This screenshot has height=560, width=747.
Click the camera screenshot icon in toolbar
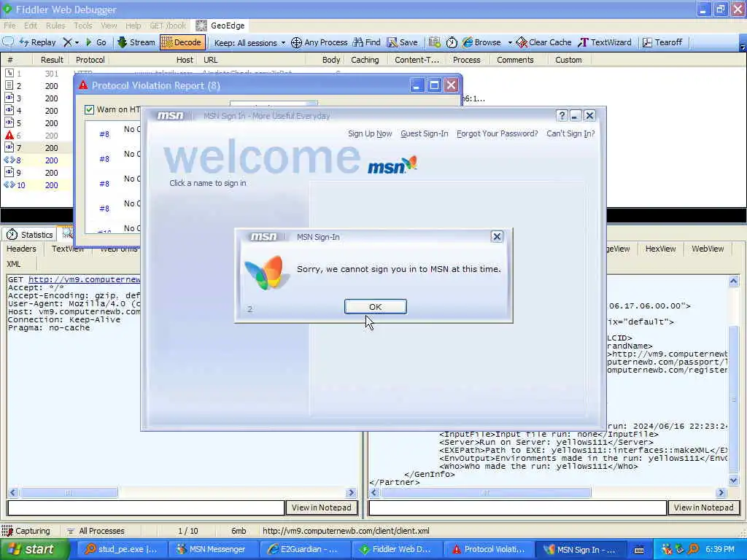click(434, 42)
